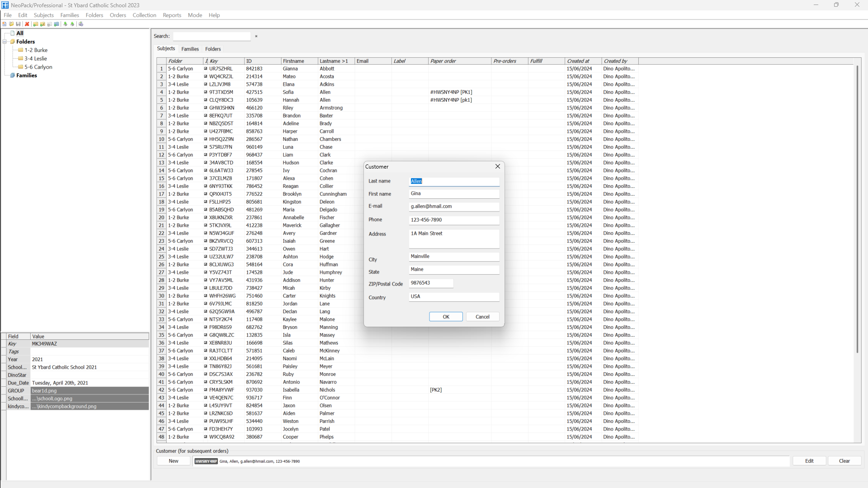Click the Edit folder pencil toolbar icon
Viewport: 868px width, 488px height.
tap(42, 24)
